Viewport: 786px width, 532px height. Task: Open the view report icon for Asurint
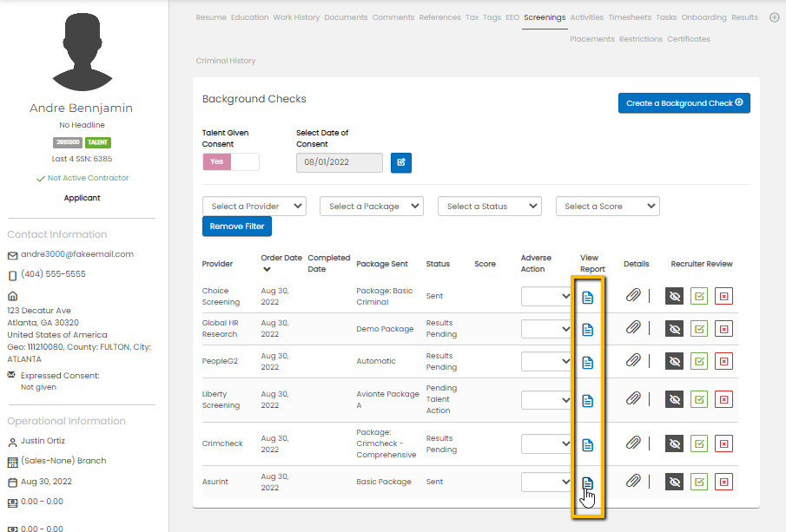tap(587, 483)
